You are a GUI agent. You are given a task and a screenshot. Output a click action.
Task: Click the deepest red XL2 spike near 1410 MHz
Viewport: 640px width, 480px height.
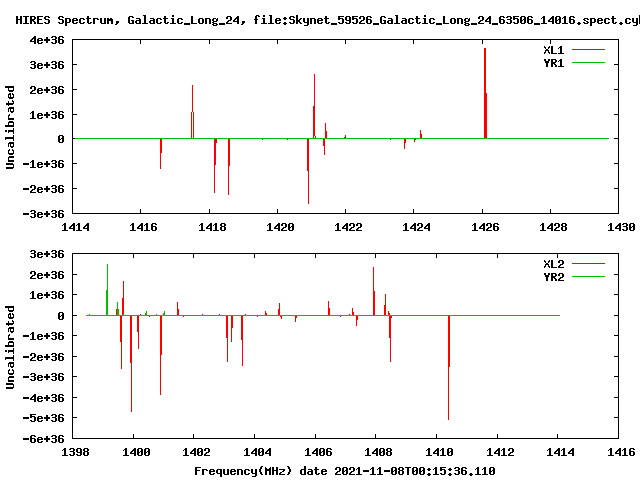click(449, 367)
